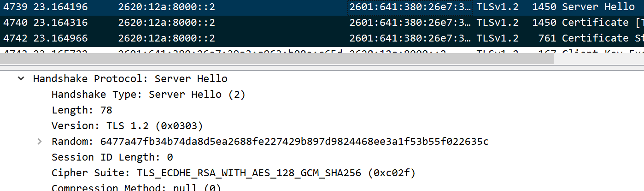Click the packet list horizontal scrollbar
Screen dimensions: 644x191
pos(276,59)
